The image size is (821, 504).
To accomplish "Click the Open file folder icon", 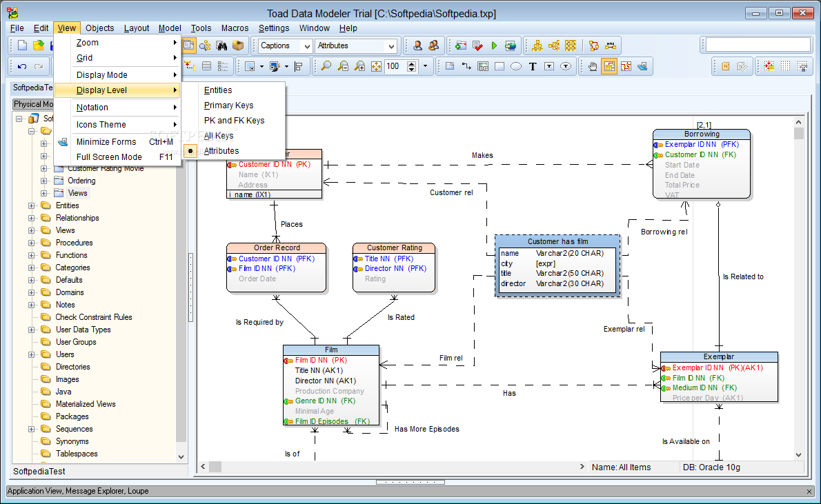I will point(38,46).
